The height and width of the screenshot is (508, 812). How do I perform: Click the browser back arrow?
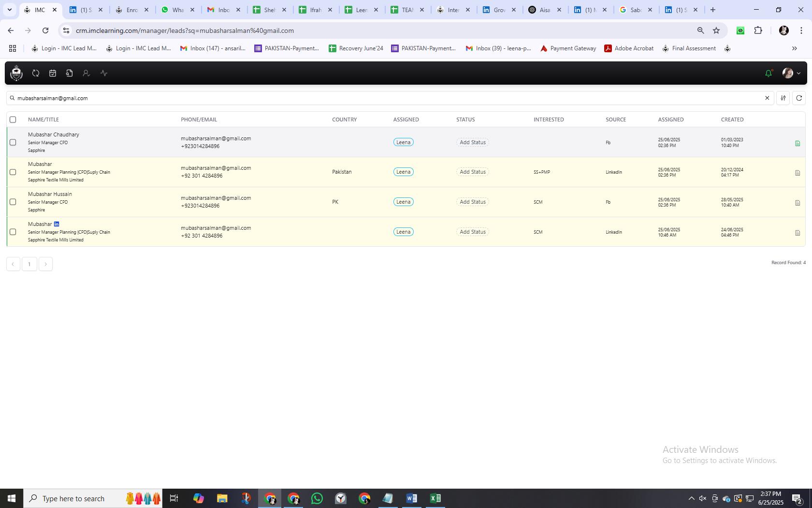[x=11, y=30]
